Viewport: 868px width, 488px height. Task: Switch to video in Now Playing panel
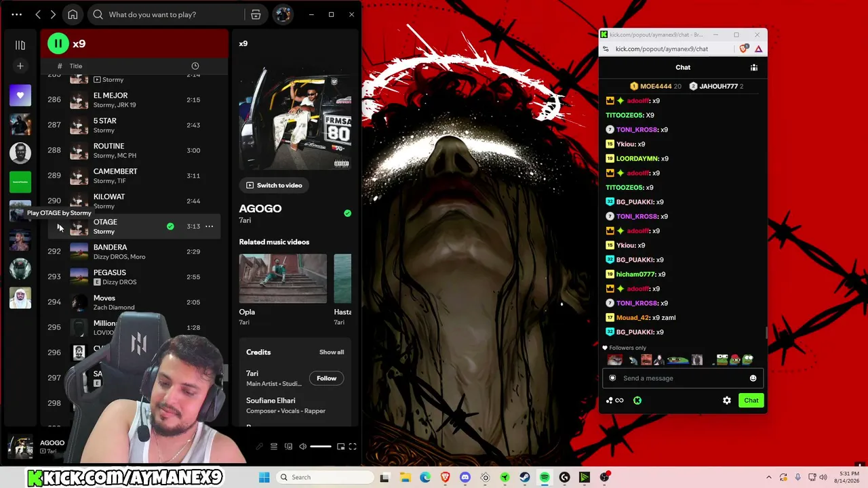click(x=274, y=185)
